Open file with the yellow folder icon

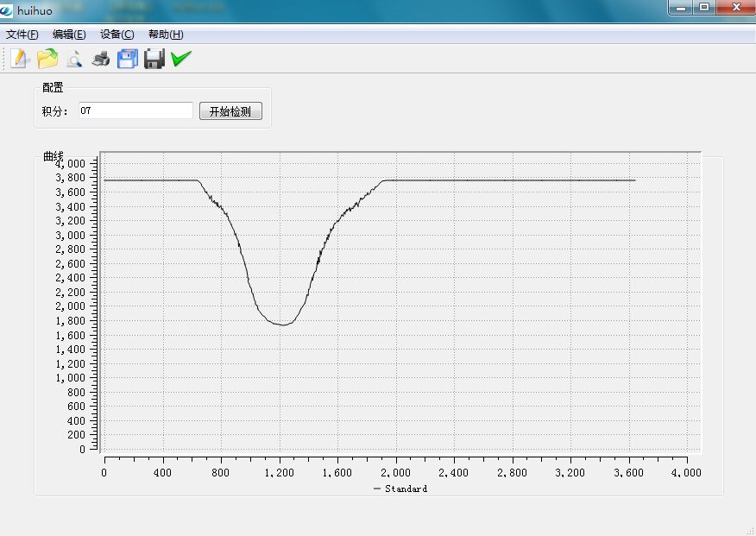click(x=47, y=59)
